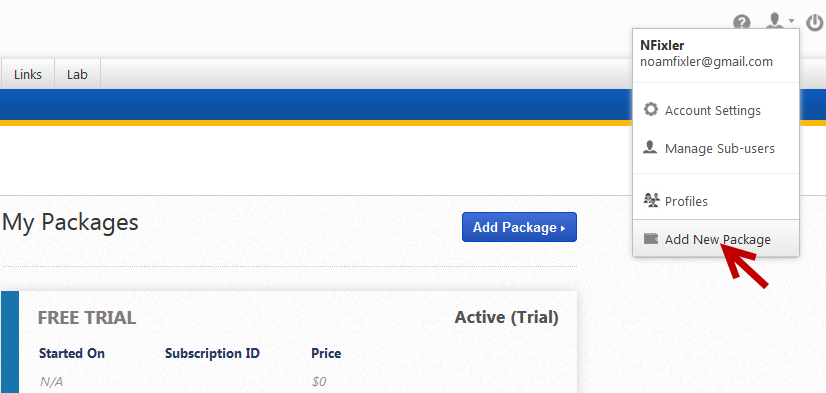Click the blue Add Package button

(x=519, y=227)
